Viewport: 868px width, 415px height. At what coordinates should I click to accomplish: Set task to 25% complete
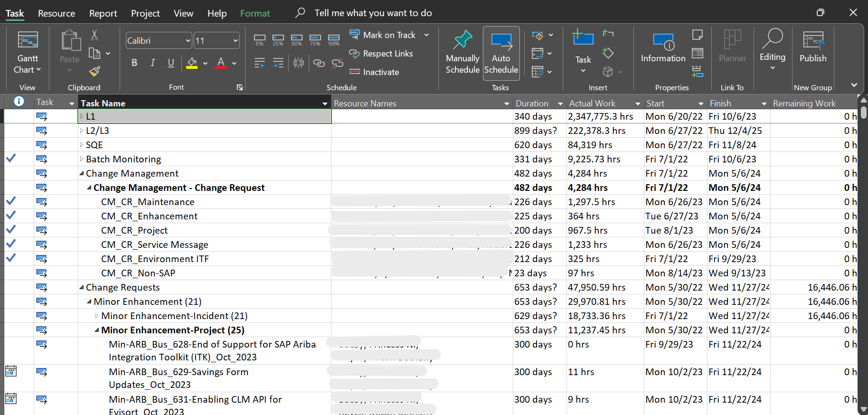[x=278, y=40]
